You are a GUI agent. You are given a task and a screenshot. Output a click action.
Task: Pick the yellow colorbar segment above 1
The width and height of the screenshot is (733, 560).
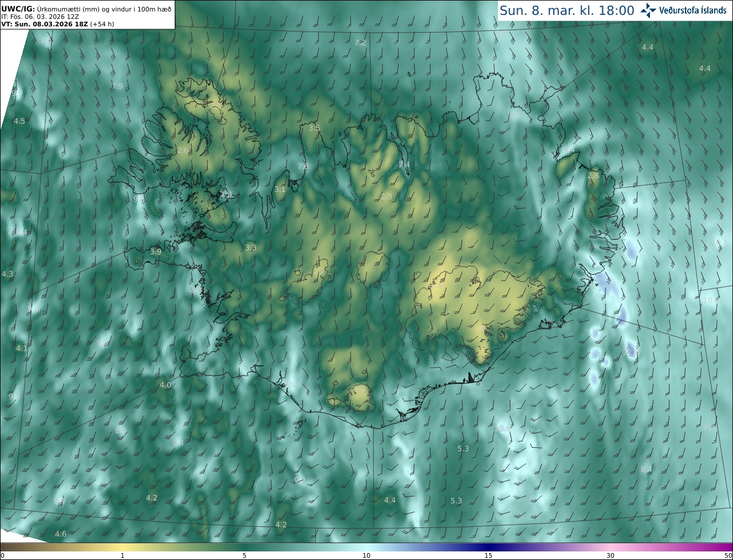point(122,547)
